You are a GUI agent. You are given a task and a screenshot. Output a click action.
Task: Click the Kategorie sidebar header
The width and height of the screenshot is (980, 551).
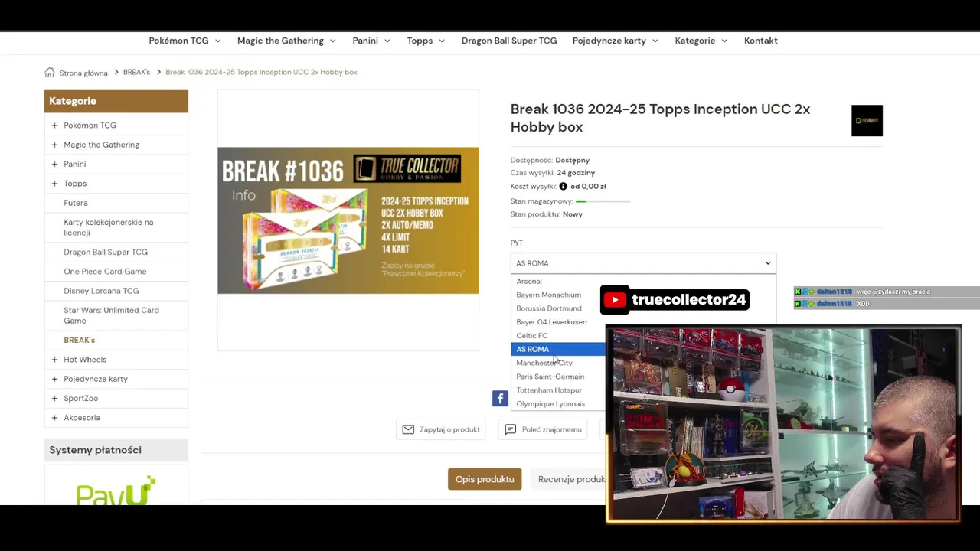coord(116,101)
